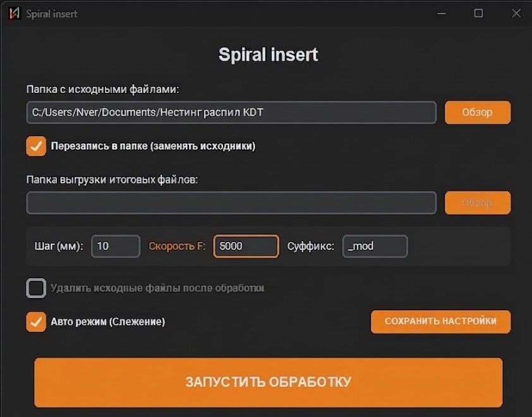Minimize the Spiral insert window

click(x=442, y=13)
